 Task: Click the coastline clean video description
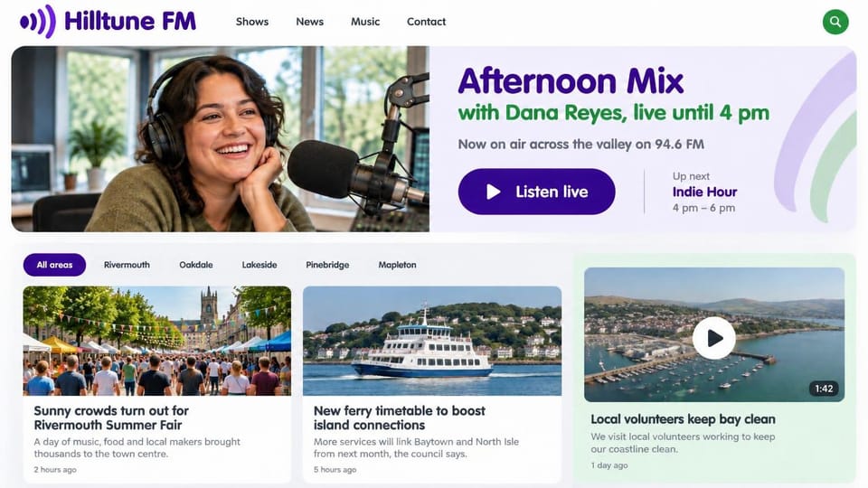point(683,443)
